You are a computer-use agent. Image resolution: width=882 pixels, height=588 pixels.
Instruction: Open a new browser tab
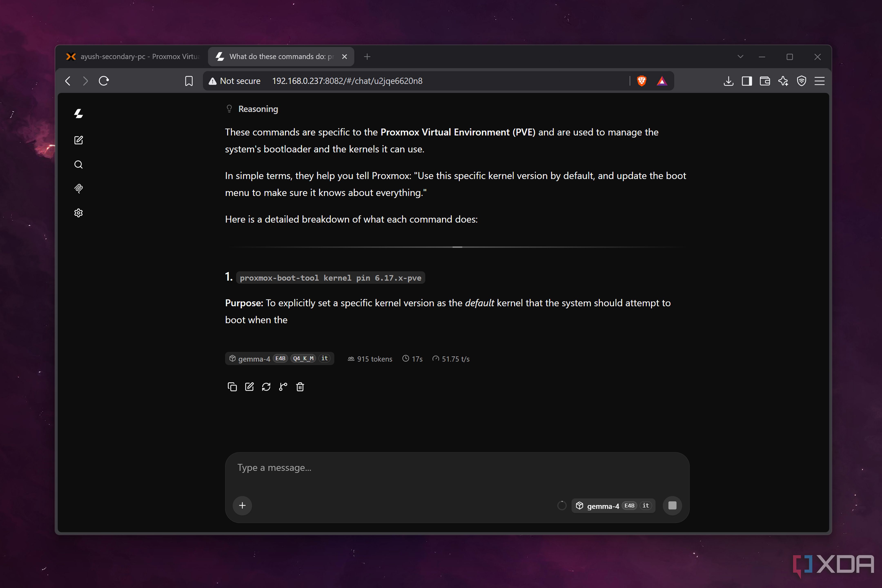click(367, 57)
